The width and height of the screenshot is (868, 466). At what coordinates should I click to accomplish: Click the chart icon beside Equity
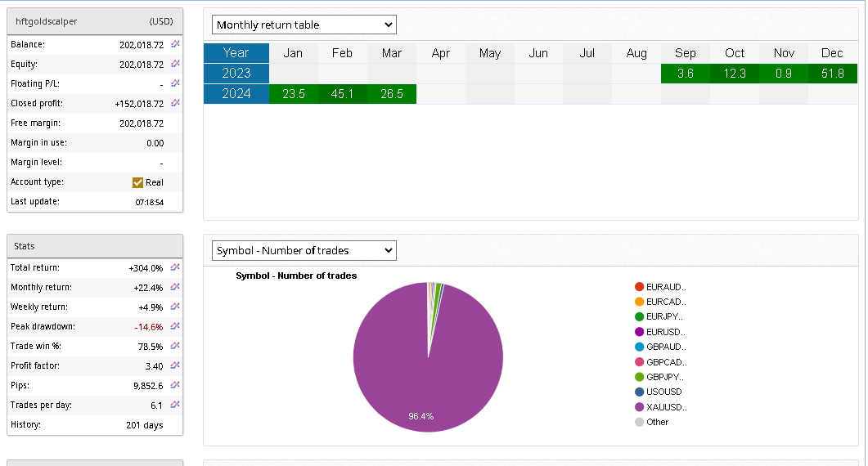click(175, 64)
